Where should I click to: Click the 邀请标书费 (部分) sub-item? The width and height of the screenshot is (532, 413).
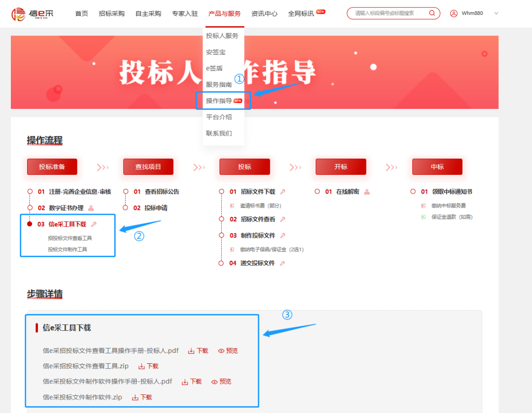(261, 206)
